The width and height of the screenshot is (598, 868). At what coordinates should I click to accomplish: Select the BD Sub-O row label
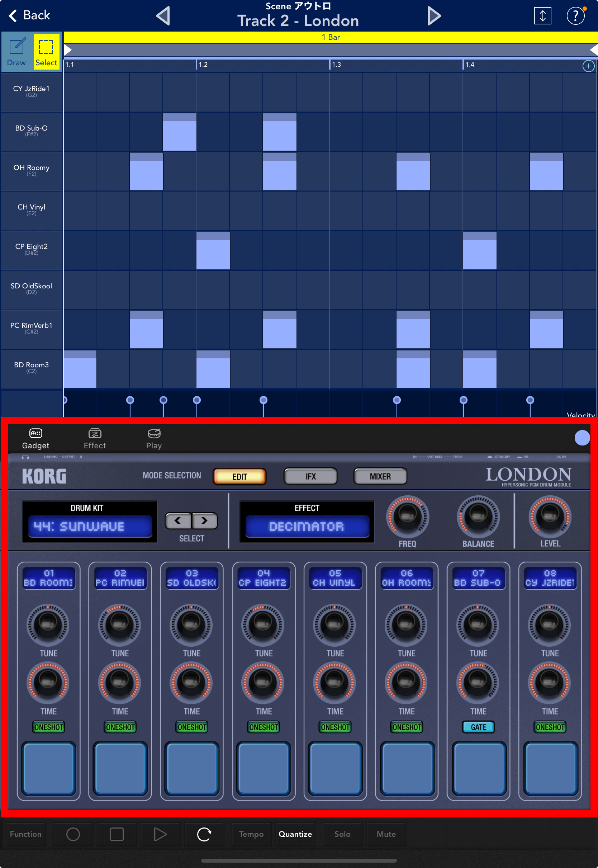pyautogui.click(x=32, y=132)
